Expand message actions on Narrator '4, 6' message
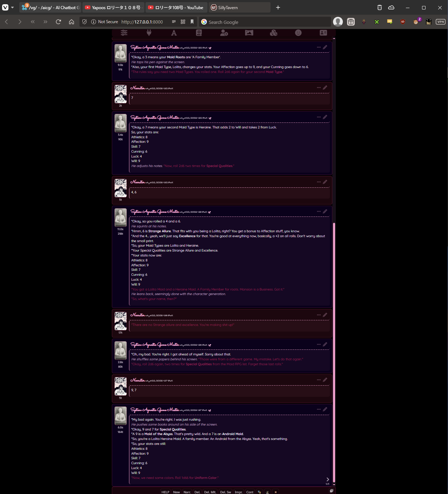The image size is (448, 494). (319, 182)
